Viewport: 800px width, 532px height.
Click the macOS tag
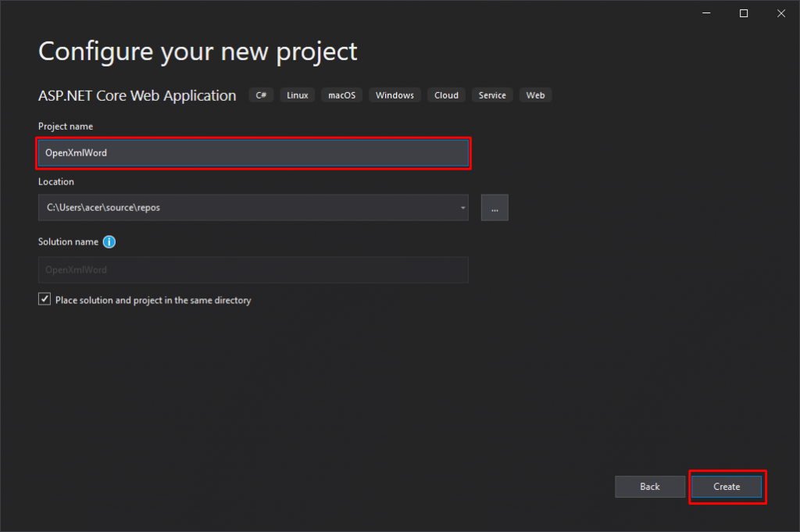(x=342, y=95)
